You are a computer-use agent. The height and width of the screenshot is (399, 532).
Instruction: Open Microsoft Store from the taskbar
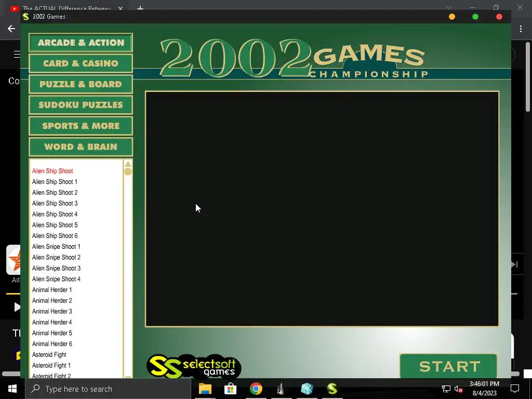(x=230, y=389)
